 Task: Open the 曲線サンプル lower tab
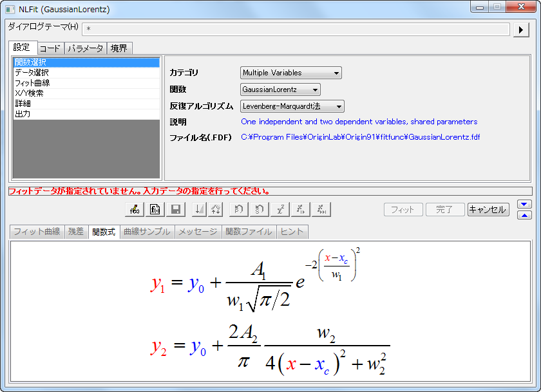[147, 231]
